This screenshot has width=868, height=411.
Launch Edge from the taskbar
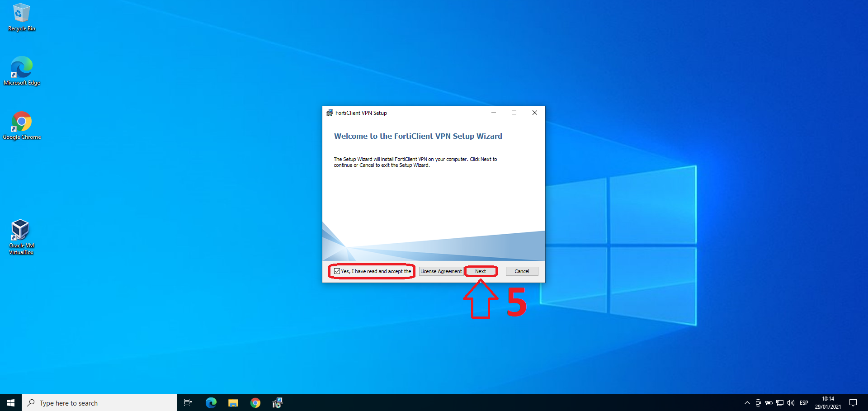(211, 402)
